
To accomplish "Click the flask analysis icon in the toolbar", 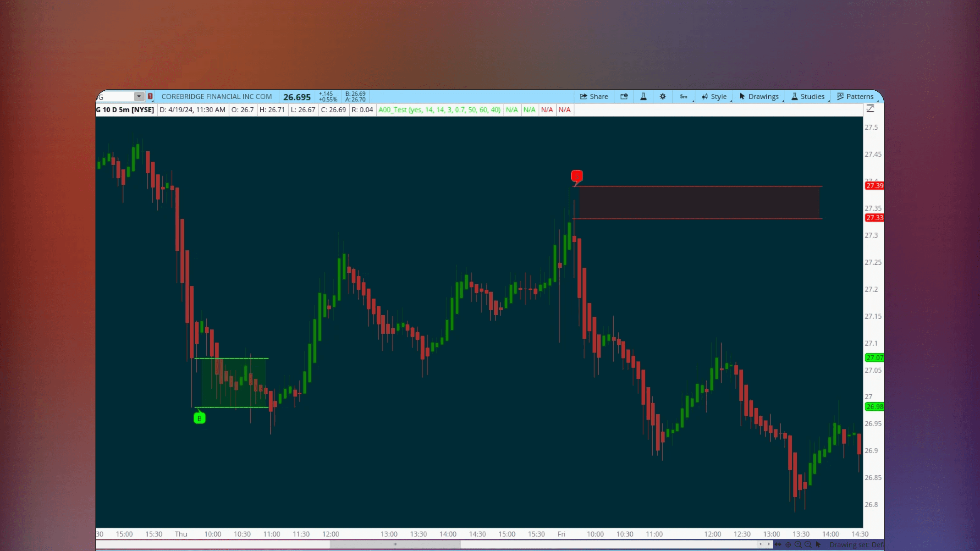I will (x=643, y=97).
